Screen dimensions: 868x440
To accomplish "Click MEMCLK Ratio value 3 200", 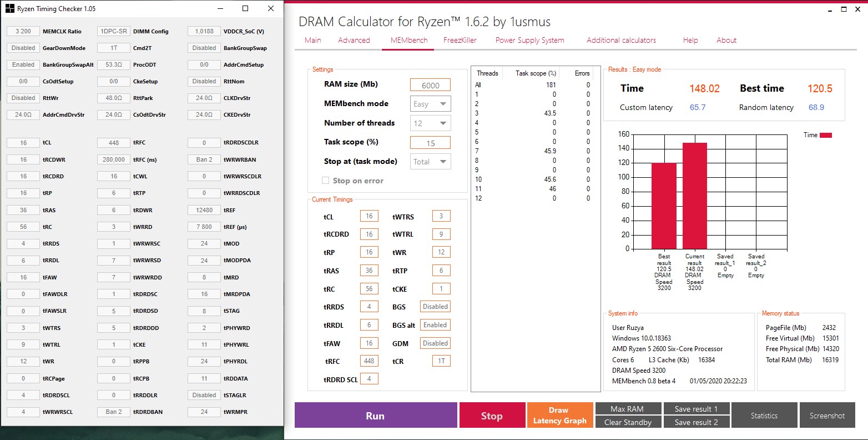I will pyautogui.click(x=23, y=31).
